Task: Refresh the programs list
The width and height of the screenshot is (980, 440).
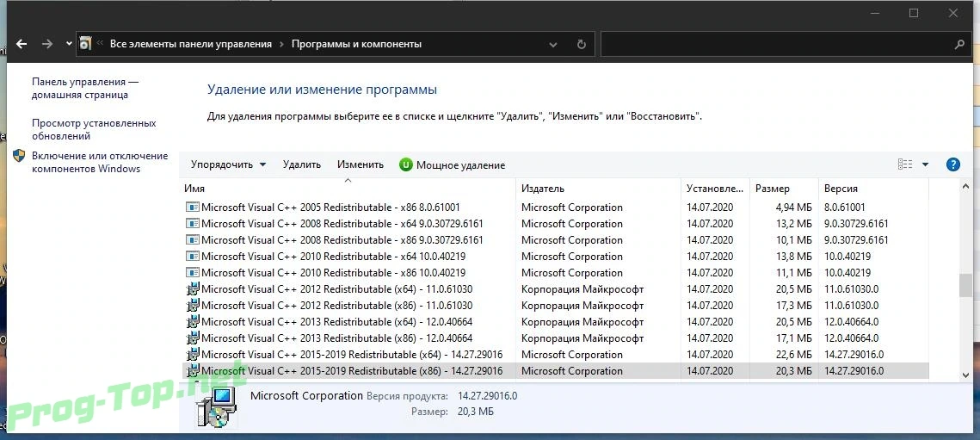Action: point(582,45)
